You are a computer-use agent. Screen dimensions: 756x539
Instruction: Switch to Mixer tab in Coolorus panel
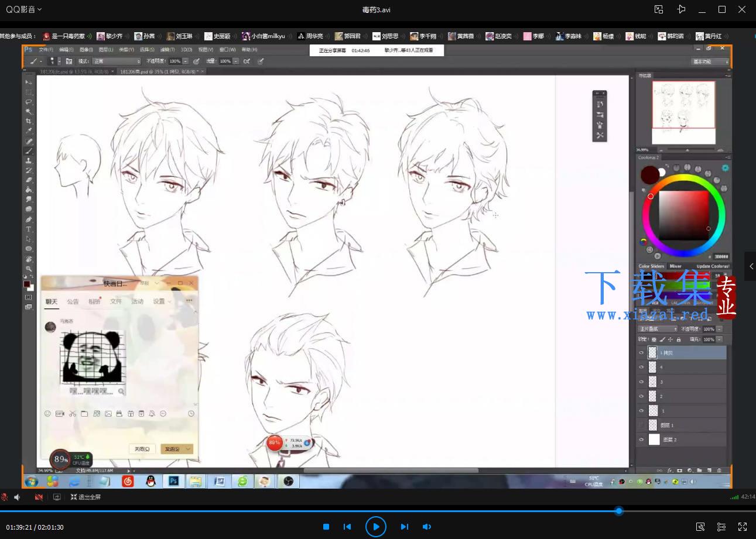click(x=675, y=266)
